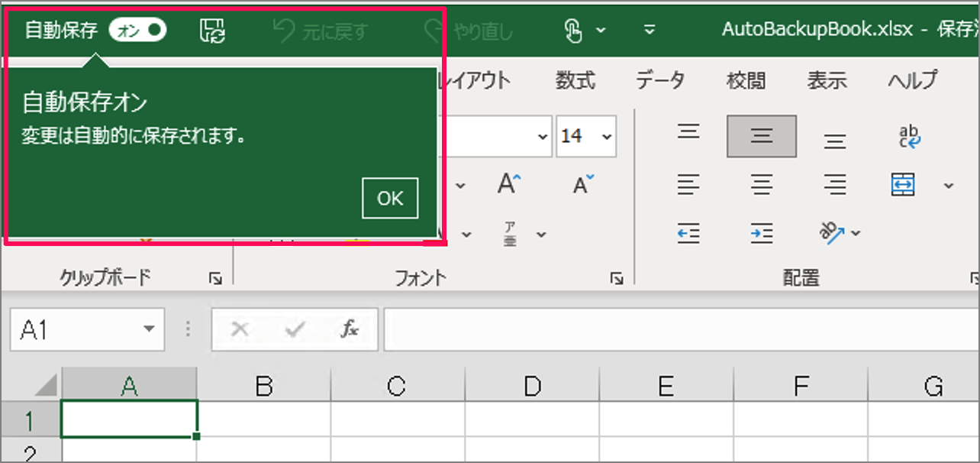
Task: Click the Increase Indent icon
Action: coord(761,233)
